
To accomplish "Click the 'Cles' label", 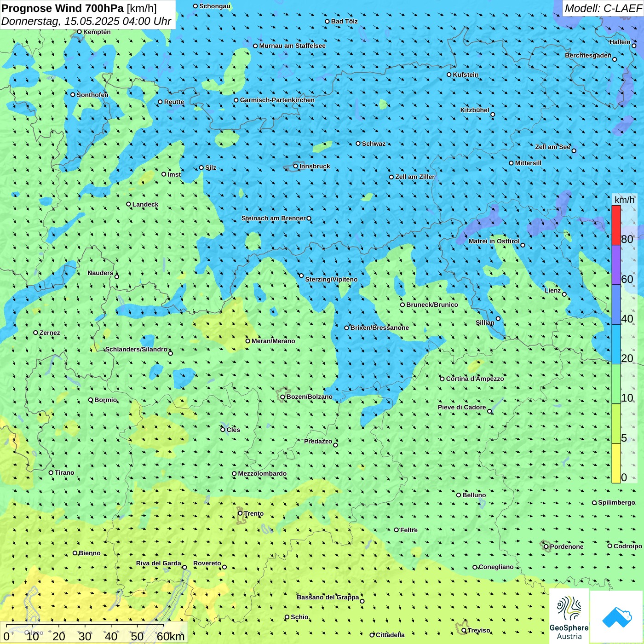I will (233, 430).
